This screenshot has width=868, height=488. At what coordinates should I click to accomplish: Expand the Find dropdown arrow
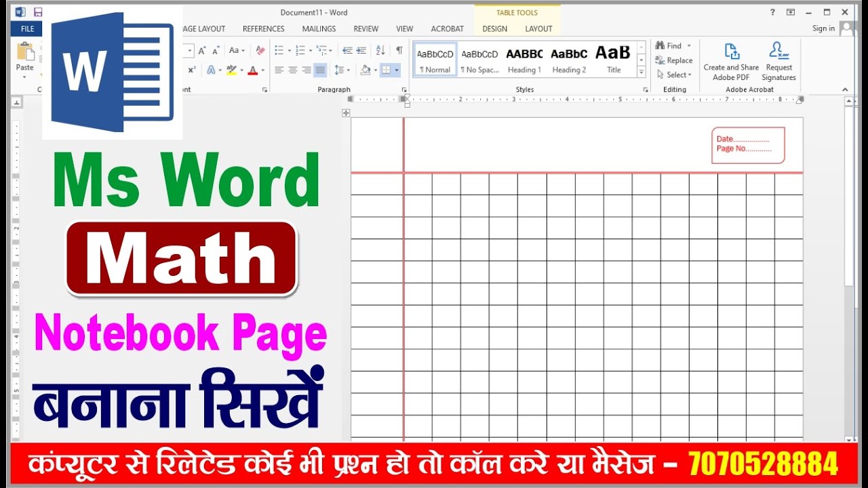click(689, 45)
